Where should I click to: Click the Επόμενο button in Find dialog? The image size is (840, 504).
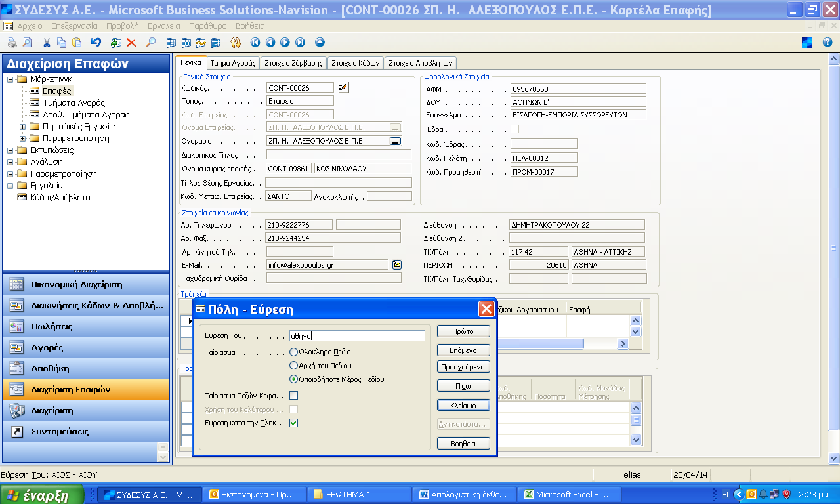tap(463, 350)
